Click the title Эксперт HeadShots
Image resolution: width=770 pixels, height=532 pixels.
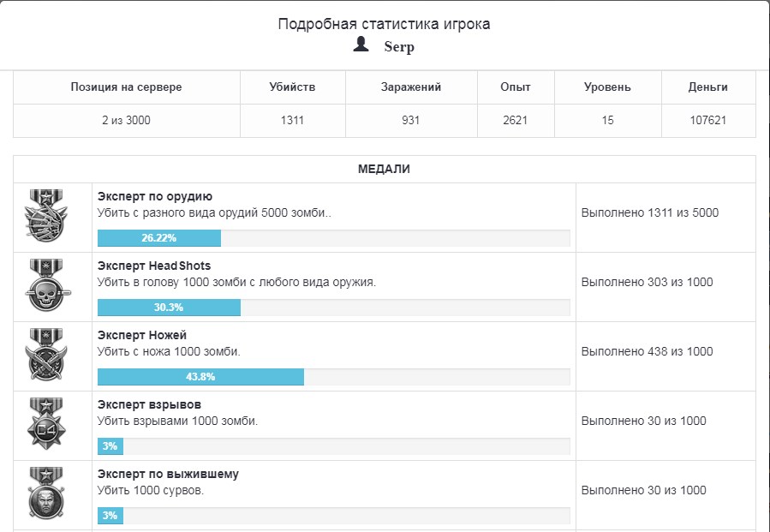(x=154, y=266)
